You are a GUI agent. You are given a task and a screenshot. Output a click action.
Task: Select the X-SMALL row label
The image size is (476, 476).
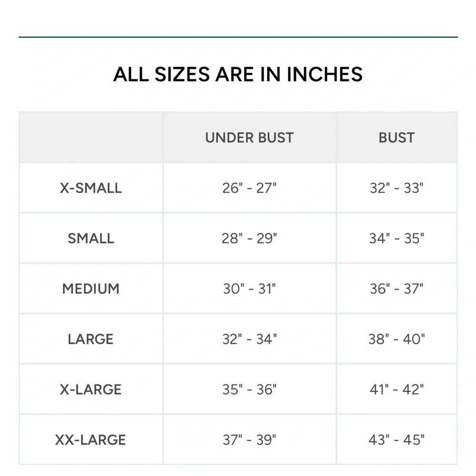tap(91, 188)
